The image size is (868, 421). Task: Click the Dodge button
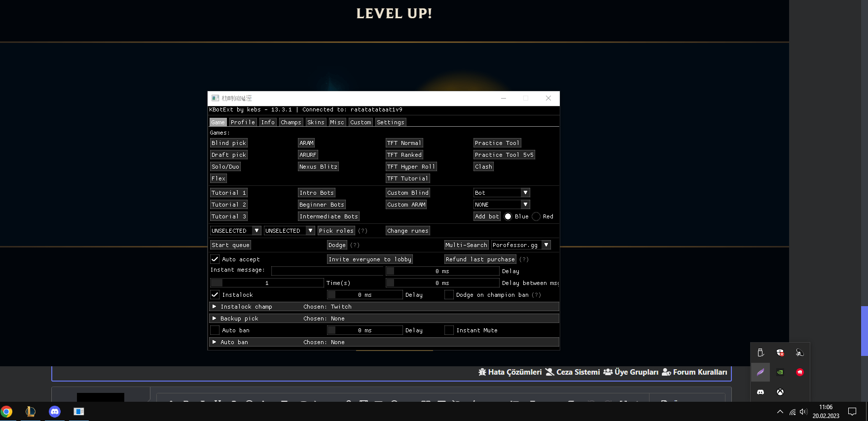[337, 245]
